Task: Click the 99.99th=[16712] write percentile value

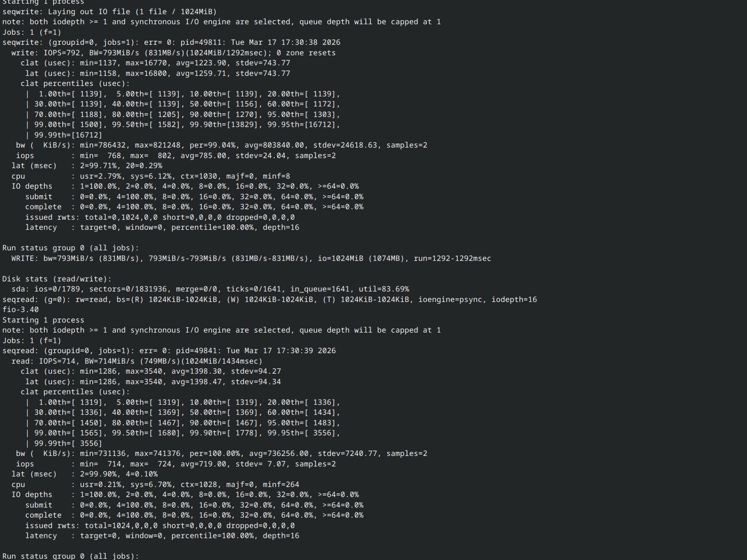Action: point(68,135)
